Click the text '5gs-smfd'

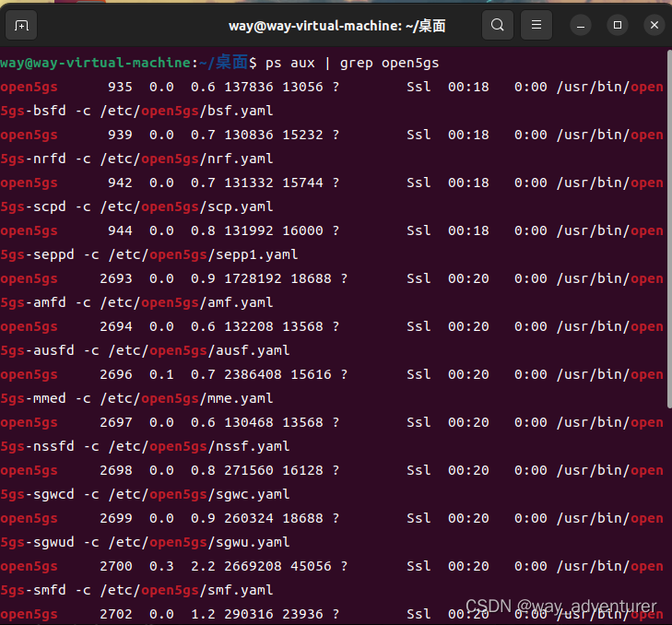tap(33, 591)
